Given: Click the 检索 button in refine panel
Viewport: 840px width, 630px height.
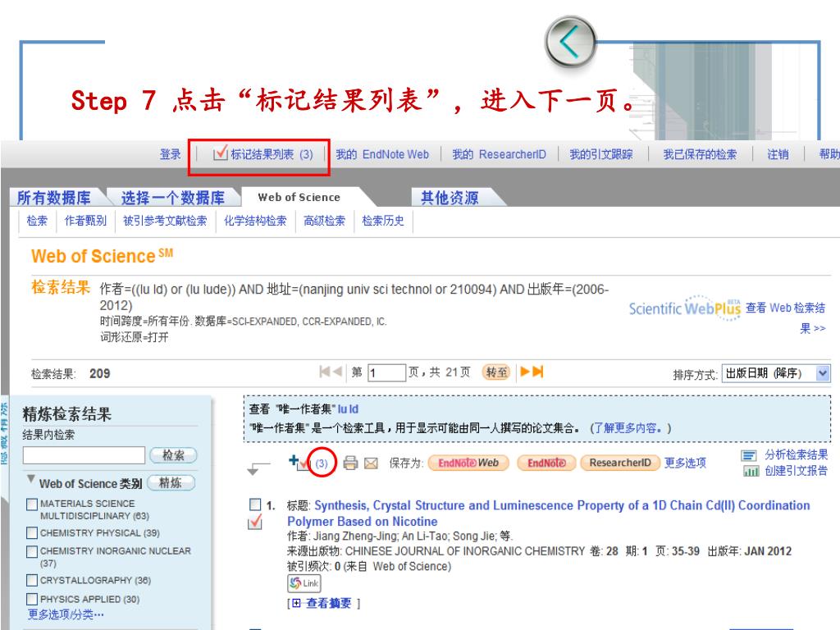Looking at the screenshot, I should coord(173,455).
